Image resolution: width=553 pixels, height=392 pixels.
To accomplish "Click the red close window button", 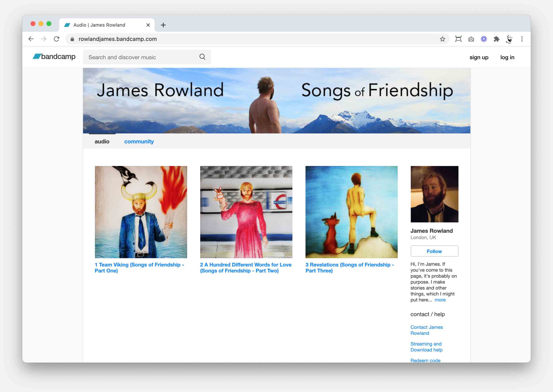I will (33, 23).
